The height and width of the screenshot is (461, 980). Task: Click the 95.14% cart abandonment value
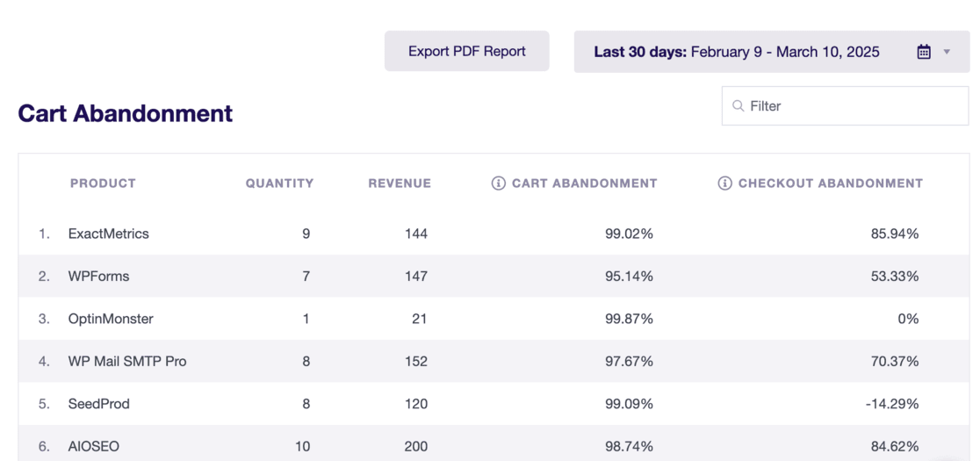[x=629, y=276]
